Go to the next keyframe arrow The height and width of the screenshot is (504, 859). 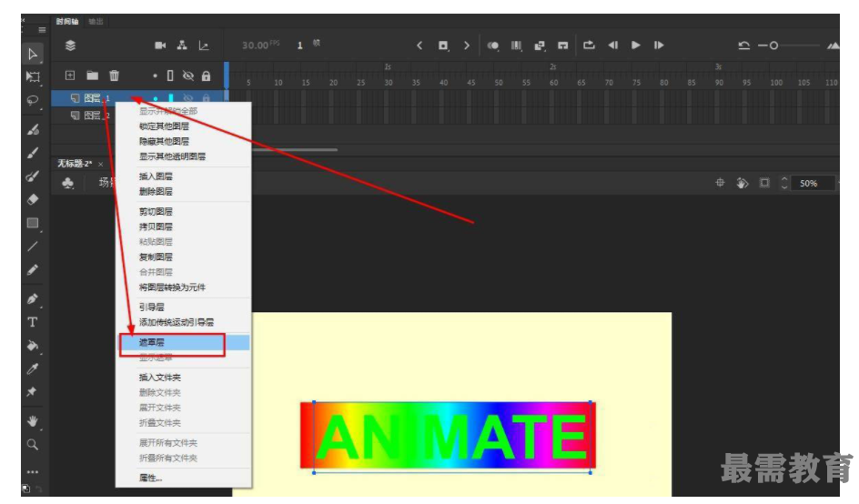pos(466,45)
